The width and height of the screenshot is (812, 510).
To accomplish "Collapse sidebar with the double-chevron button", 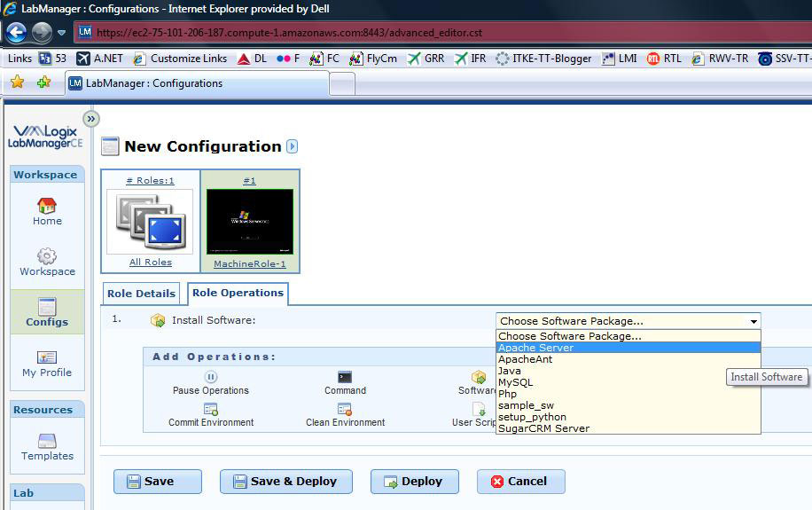I will tap(91, 119).
